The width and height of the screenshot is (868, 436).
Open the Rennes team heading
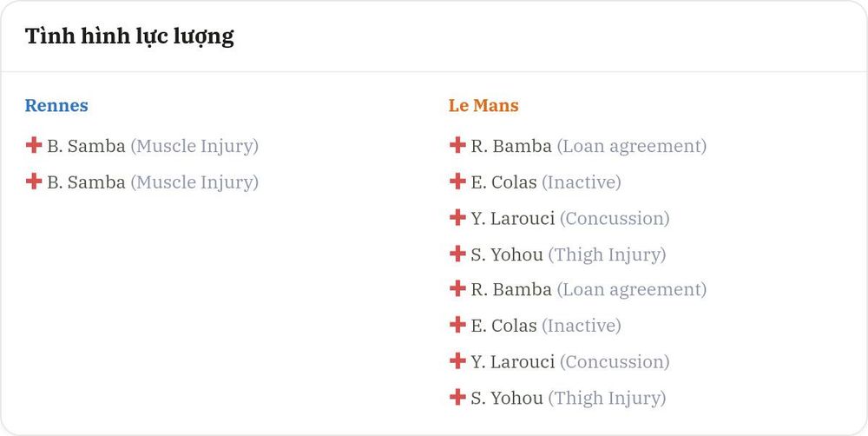click(56, 105)
